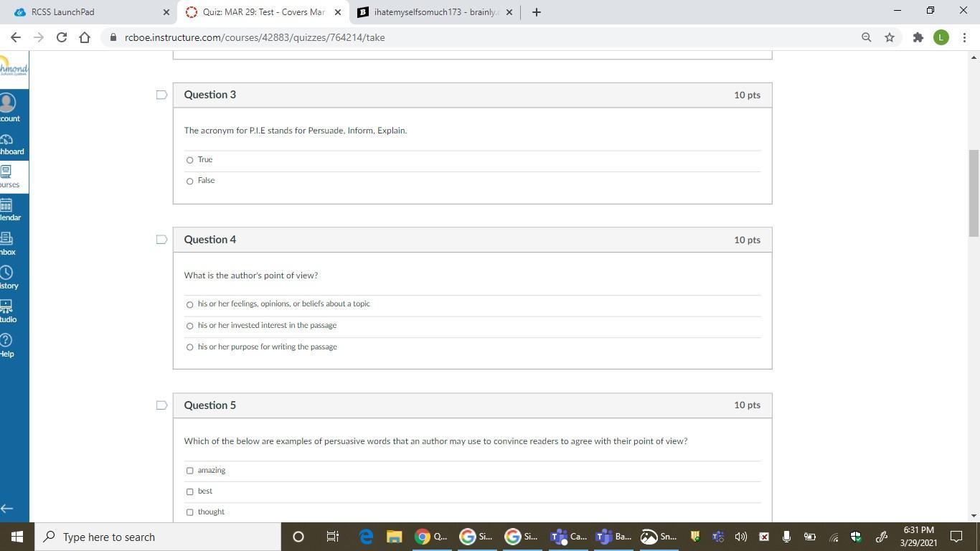The height and width of the screenshot is (551, 980).
Task: Click 'What is the author's point of view?'
Action: (251, 275)
